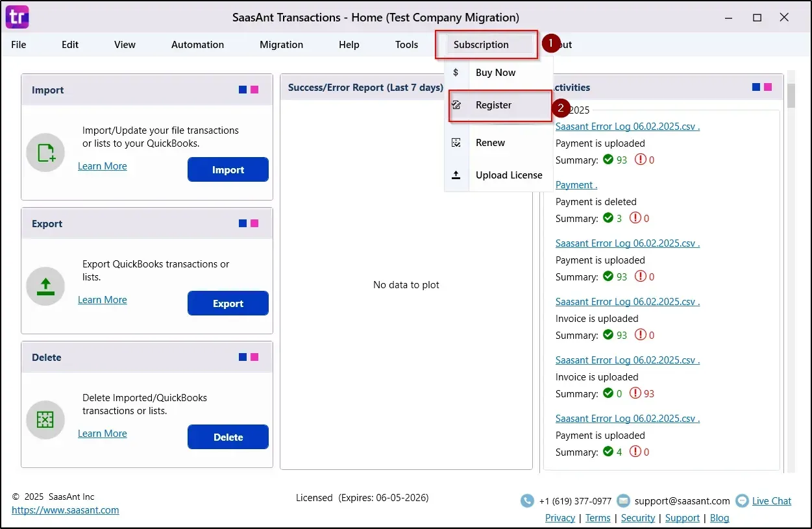Open the Terms link
The image size is (812, 529).
coord(598,518)
